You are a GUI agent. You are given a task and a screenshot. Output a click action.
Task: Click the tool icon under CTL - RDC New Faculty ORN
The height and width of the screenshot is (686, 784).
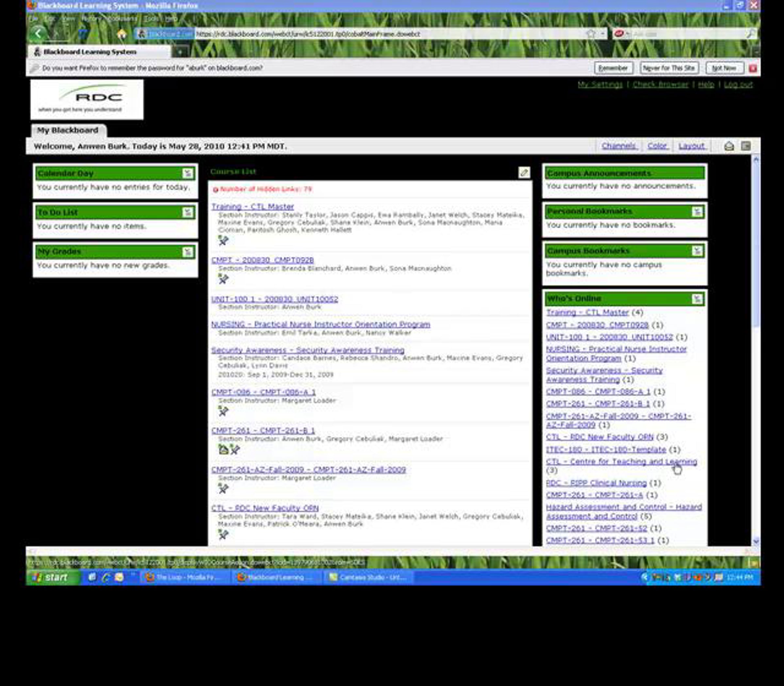pos(223,534)
